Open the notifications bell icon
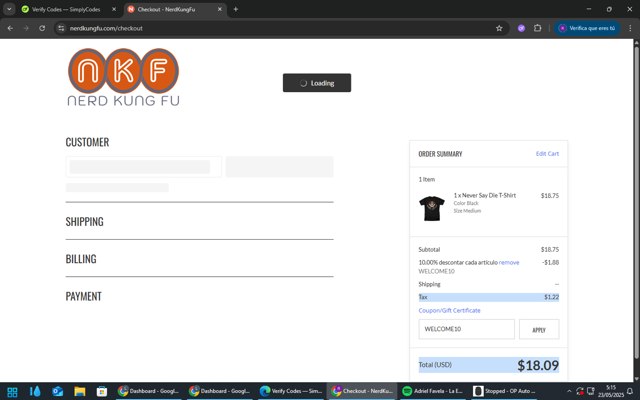The height and width of the screenshot is (400, 640). click(630, 391)
